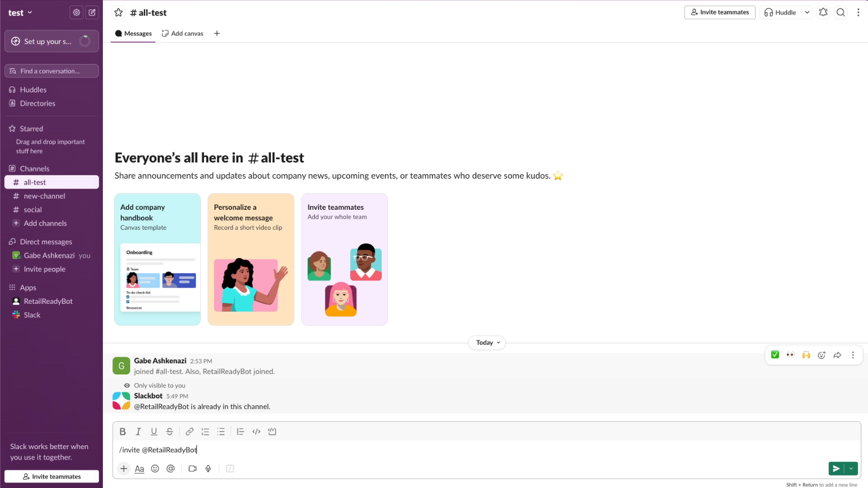Record a video clip

tap(193, 469)
